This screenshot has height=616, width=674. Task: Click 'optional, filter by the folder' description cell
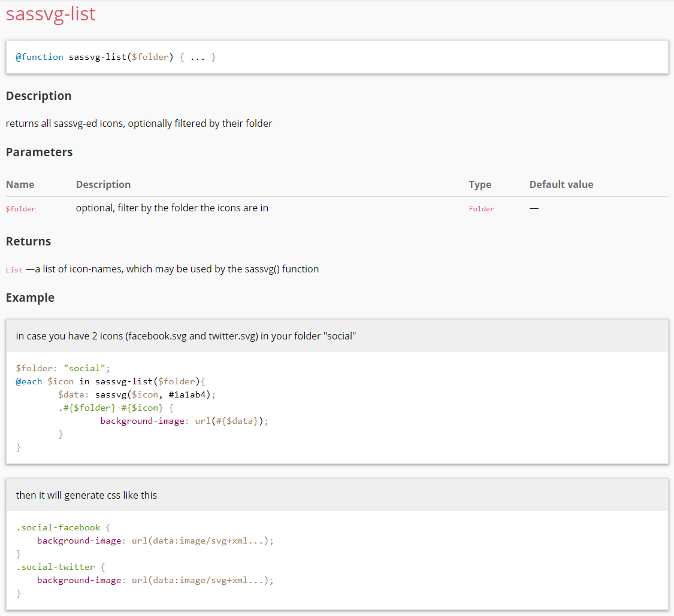[x=172, y=208]
